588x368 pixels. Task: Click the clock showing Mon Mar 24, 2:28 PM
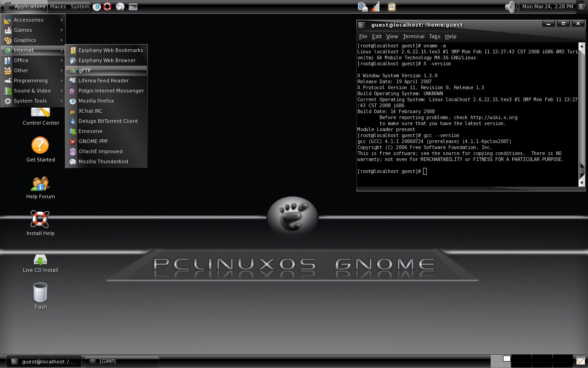coord(548,6)
